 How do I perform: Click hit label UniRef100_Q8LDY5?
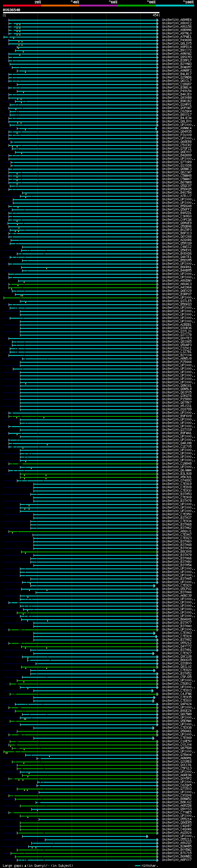coord(177,43)
